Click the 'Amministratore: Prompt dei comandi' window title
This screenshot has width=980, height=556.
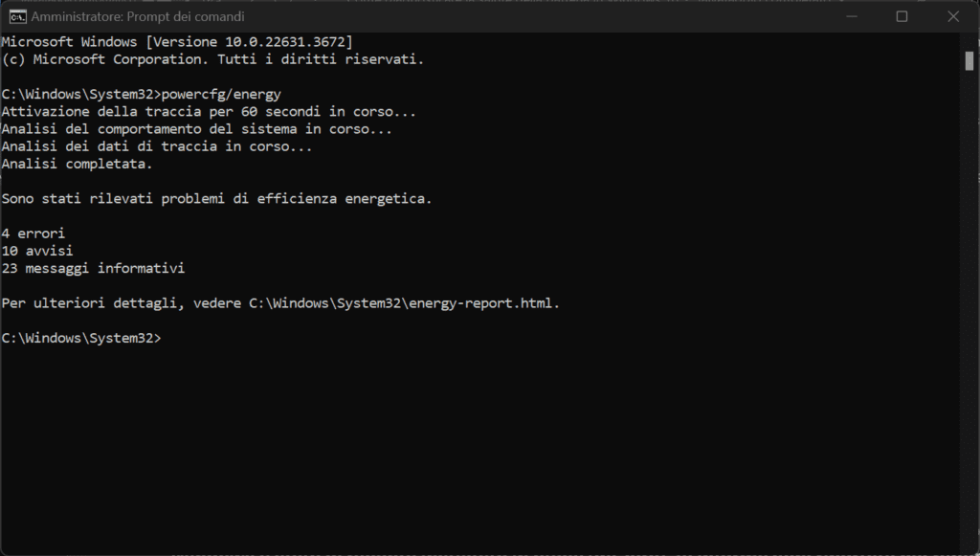137,16
